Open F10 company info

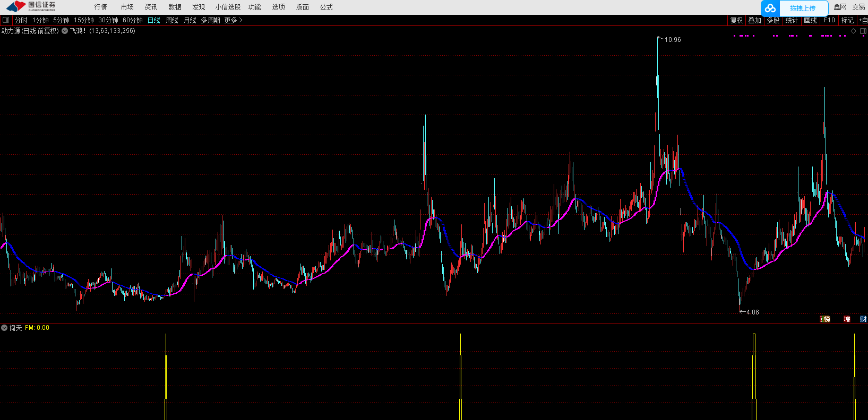pyautogui.click(x=829, y=20)
